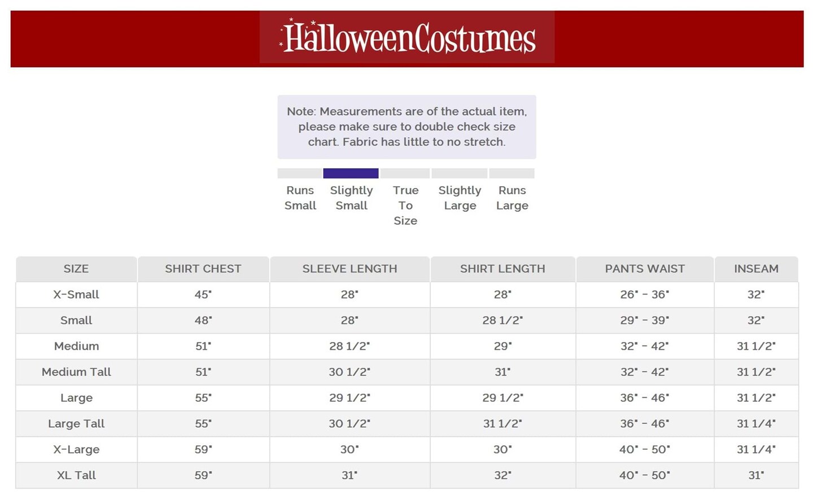Click the Small shirt chest value 48"

[x=203, y=321]
